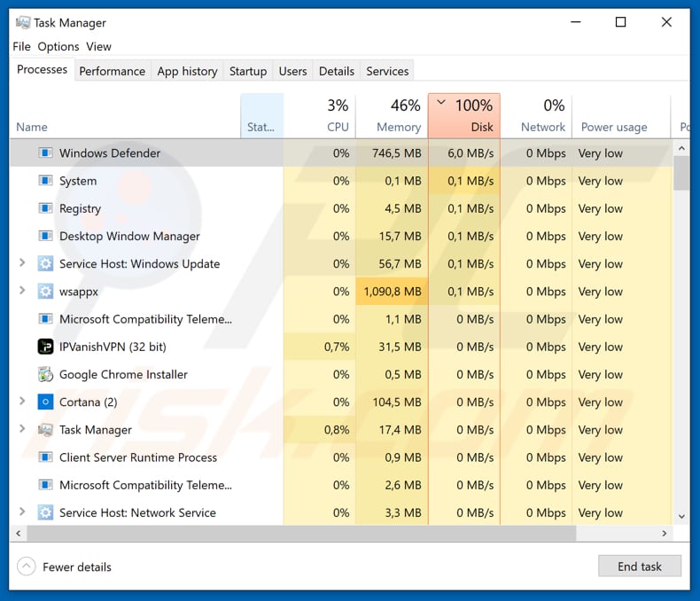Click the Client Server Runtime Process icon
The image size is (700, 601).
45,457
